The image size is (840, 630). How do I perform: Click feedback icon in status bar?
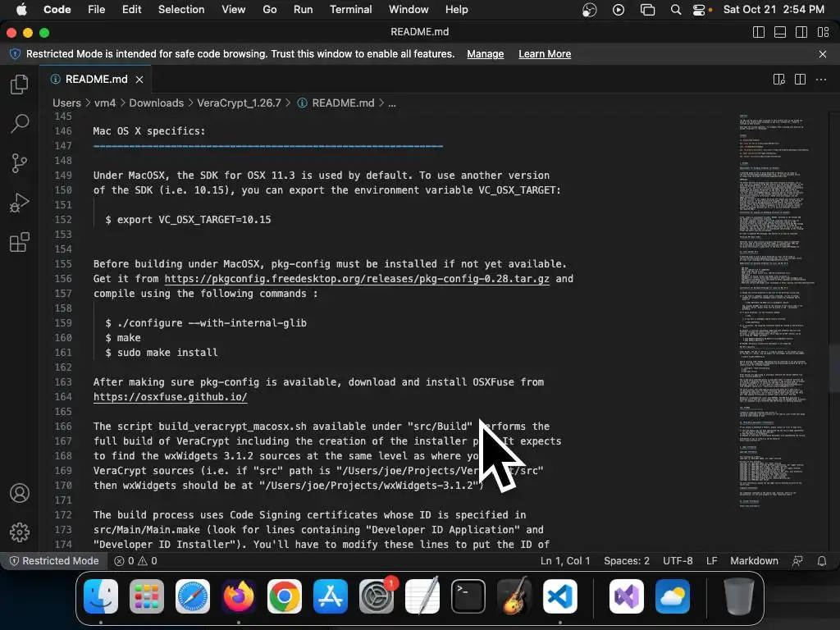point(797,561)
